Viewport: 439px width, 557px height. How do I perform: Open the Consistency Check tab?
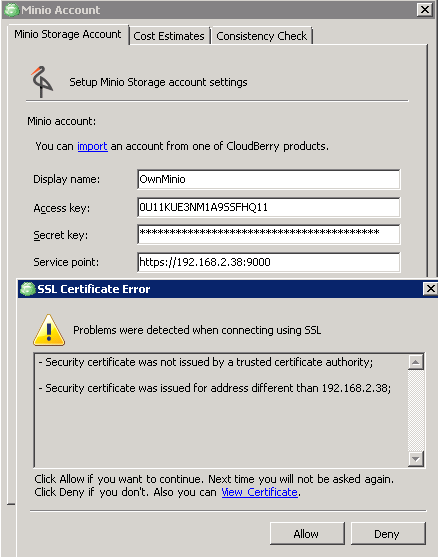tap(262, 36)
